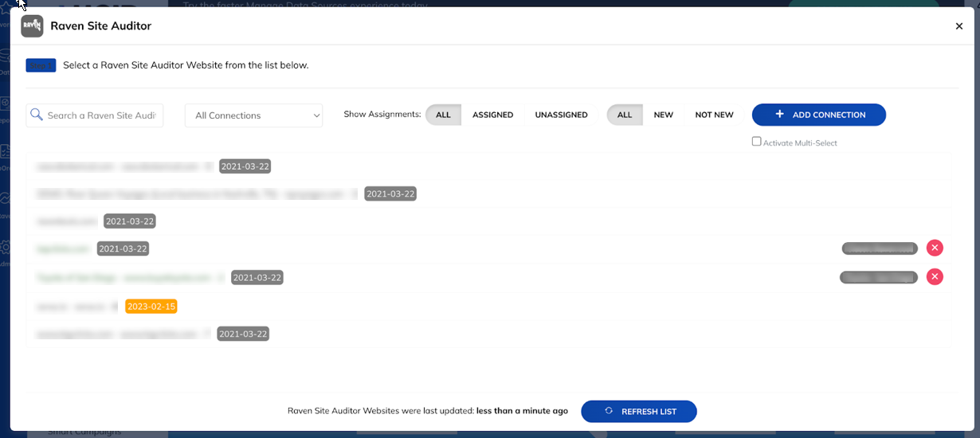Click the Raven Site Auditor title text

coord(100,26)
